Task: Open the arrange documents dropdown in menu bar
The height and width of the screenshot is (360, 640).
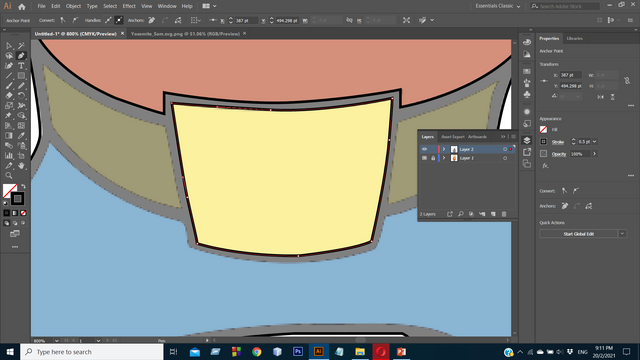Action: pyautogui.click(x=209, y=6)
